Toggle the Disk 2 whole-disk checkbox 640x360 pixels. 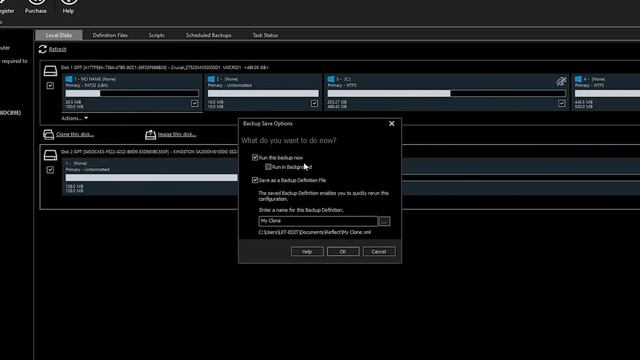tap(50, 170)
